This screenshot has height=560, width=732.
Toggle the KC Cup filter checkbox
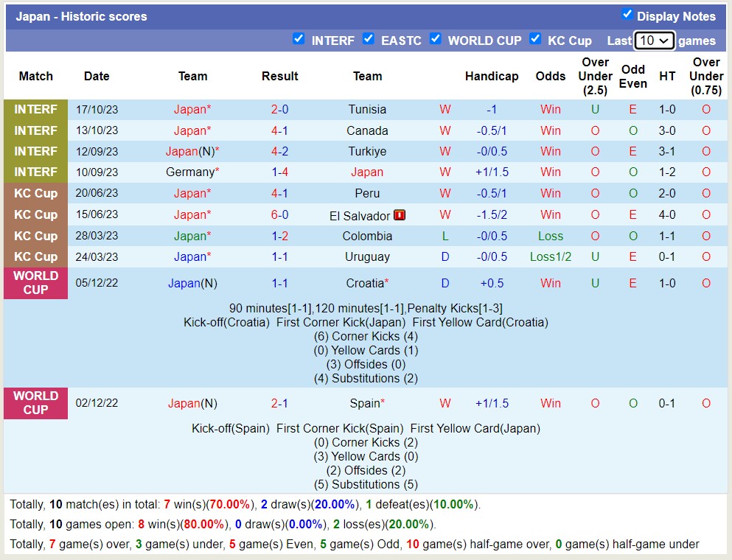tap(535, 39)
